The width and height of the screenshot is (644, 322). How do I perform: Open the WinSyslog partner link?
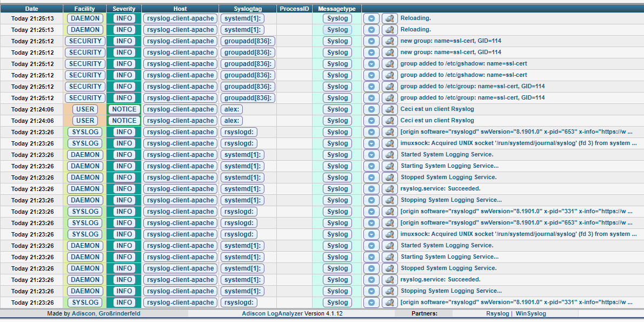point(532,313)
